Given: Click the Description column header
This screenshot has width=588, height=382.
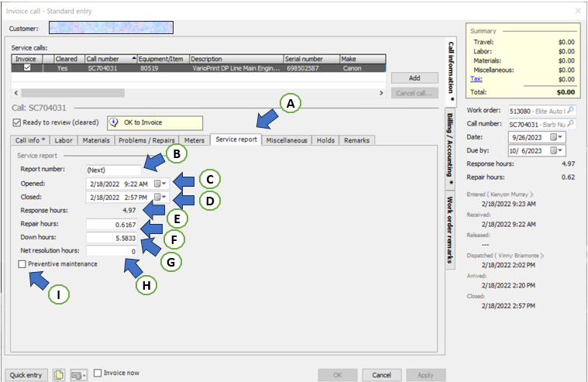Looking at the screenshot, I should tap(236, 59).
